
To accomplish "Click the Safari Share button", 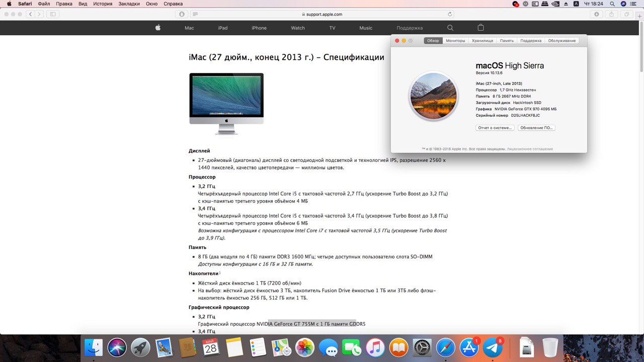I will pyautogui.click(x=612, y=14).
